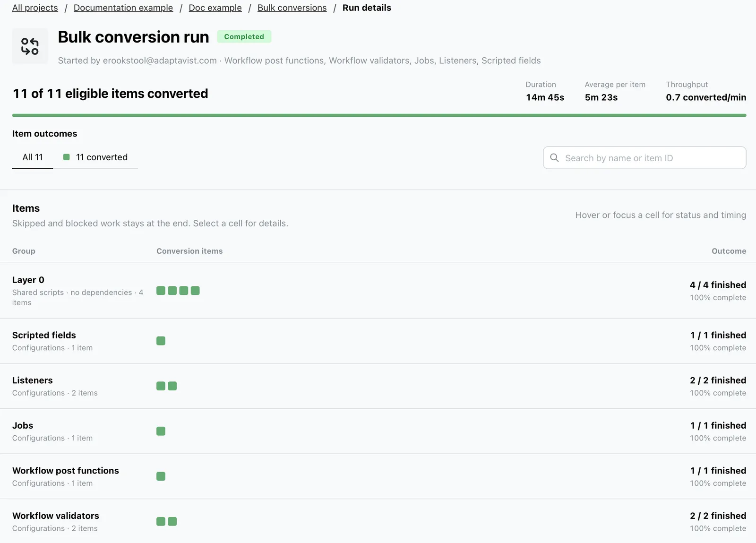Click the Workflow post functions group name
The height and width of the screenshot is (543, 756).
[66, 471]
